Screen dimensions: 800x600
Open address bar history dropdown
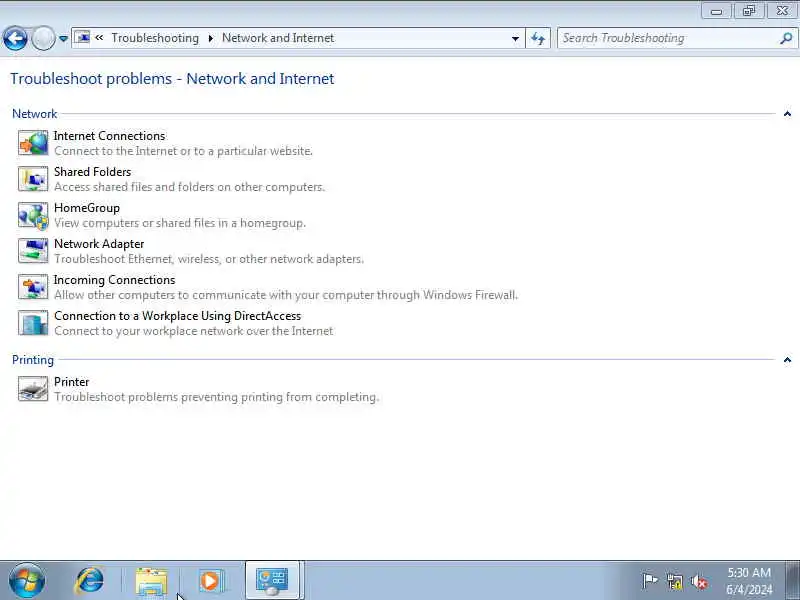coord(515,38)
